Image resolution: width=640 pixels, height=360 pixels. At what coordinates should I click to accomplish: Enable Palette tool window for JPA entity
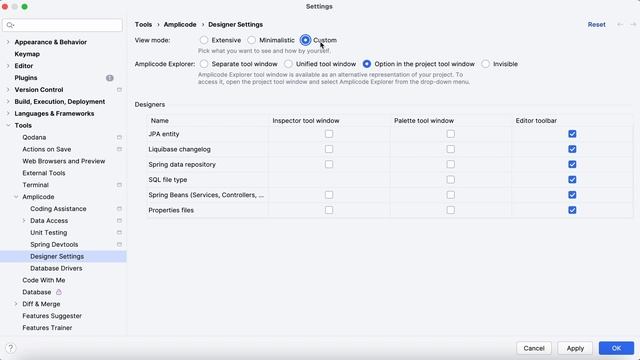pos(451,134)
